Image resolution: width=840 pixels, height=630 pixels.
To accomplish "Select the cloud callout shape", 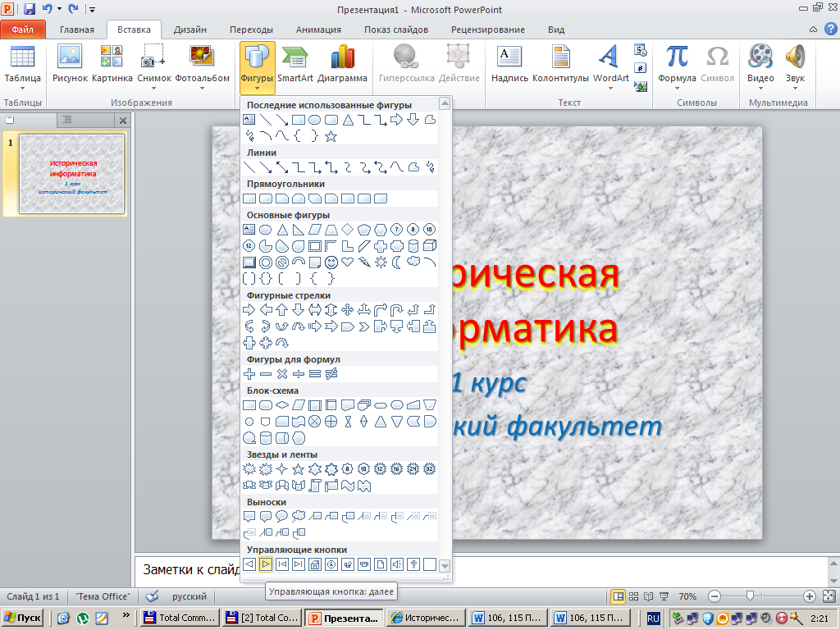I will pos(299,517).
